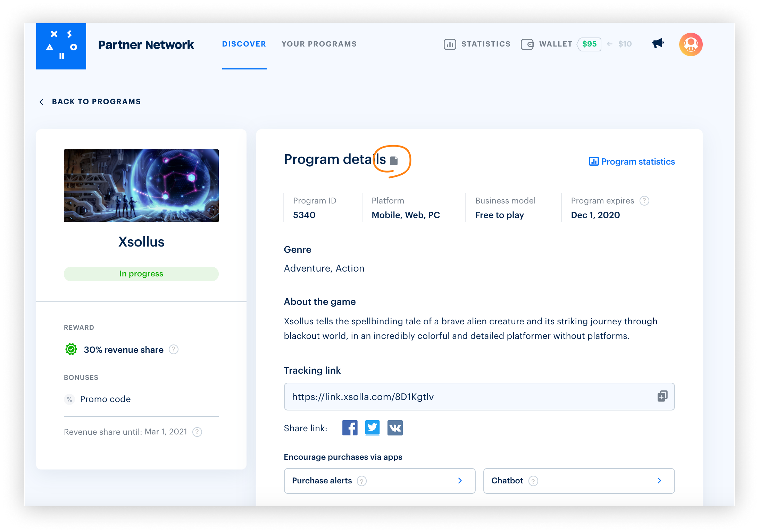
Task: Show help for Revenue share until date
Action: (x=197, y=432)
